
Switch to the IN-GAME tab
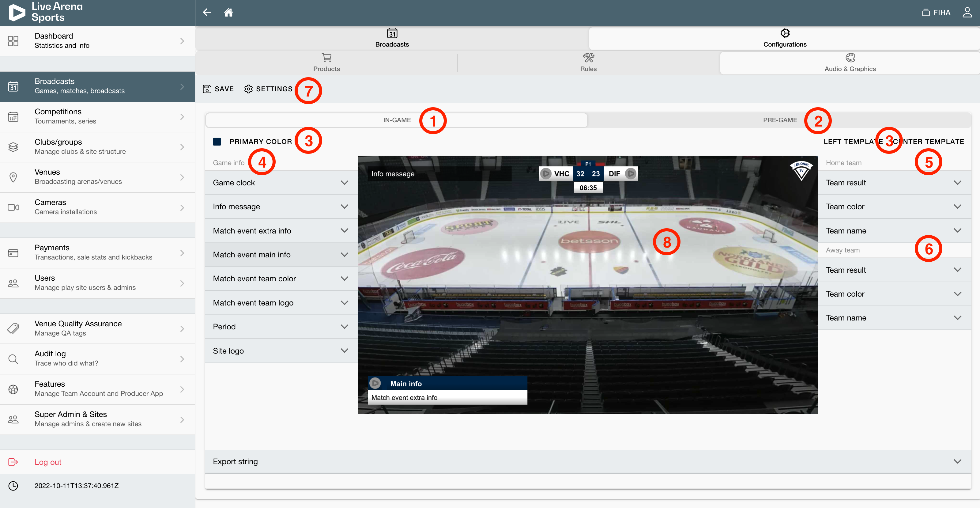pyautogui.click(x=397, y=120)
